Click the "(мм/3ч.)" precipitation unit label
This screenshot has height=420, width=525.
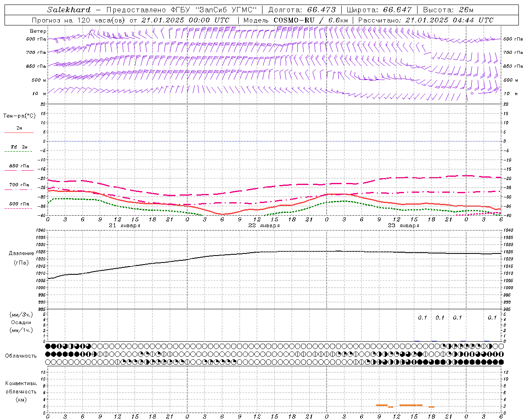[x=21, y=315]
